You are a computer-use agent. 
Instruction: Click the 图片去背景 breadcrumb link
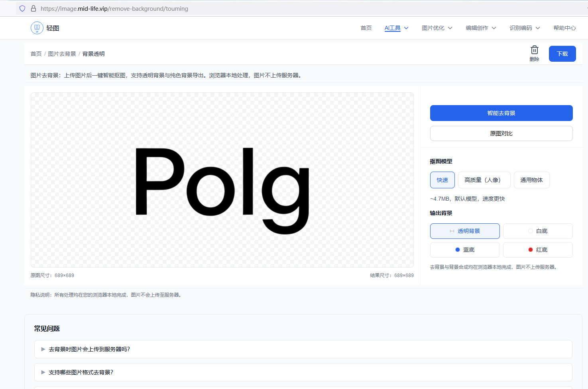tap(62, 54)
